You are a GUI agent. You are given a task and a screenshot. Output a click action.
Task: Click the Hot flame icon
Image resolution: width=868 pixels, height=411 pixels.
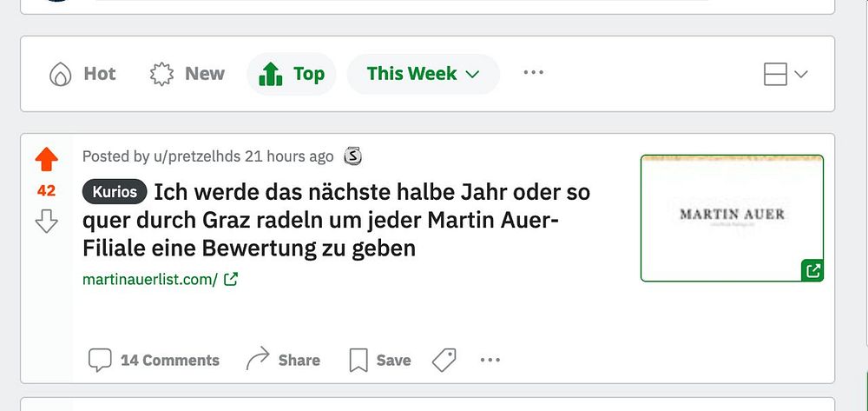(x=60, y=75)
